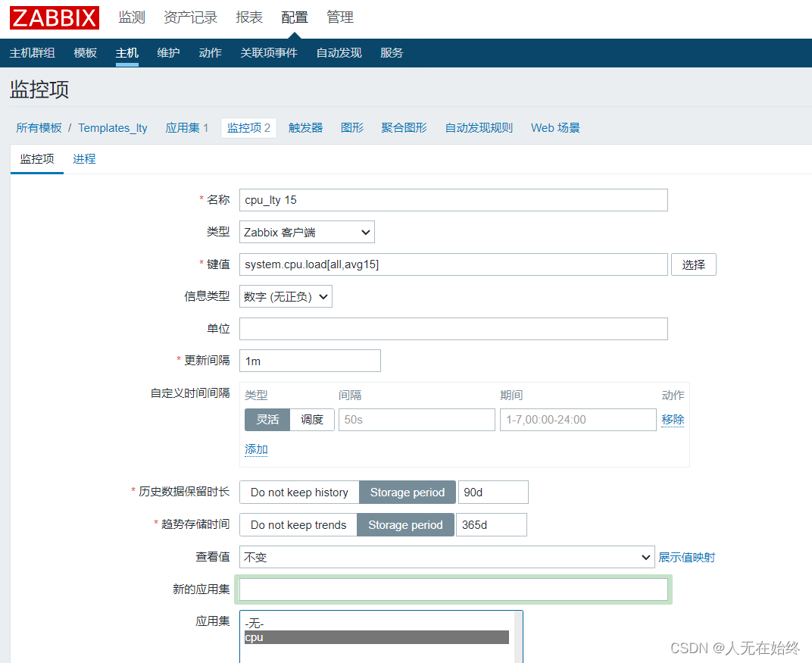Click the 更新间隔 field showing 1m
The width and height of the screenshot is (812, 663).
pos(310,361)
